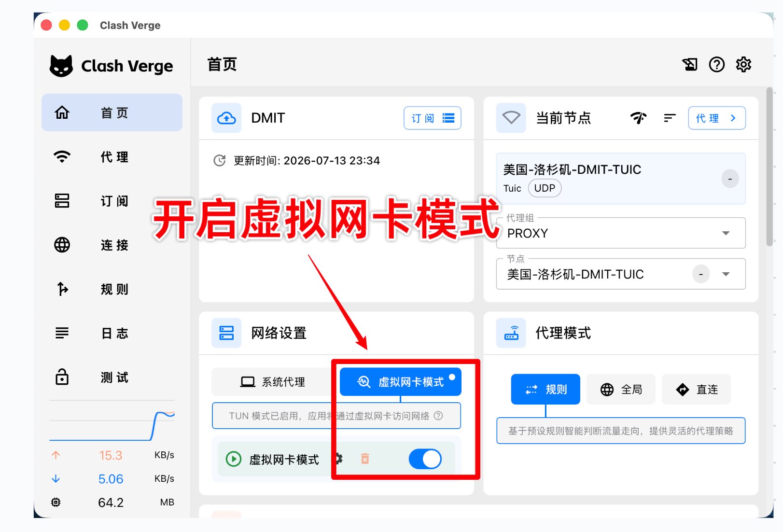Click the 网络设置 server icon
The image size is (783, 532).
(x=226, y=333)
